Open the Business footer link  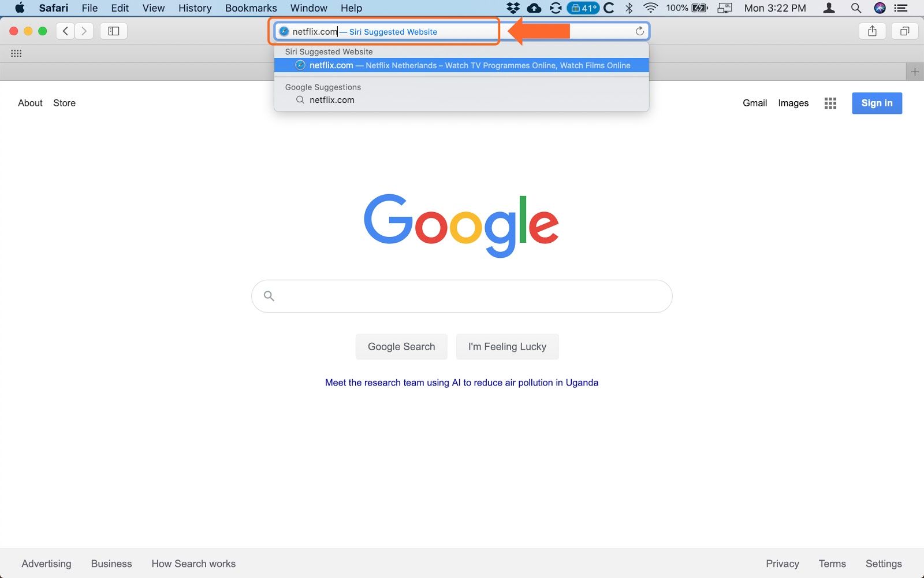[111, 564]
